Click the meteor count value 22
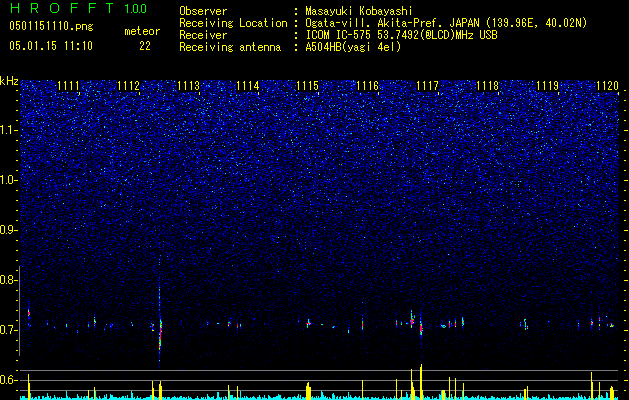The image size is (629, 400). point(145,46)
